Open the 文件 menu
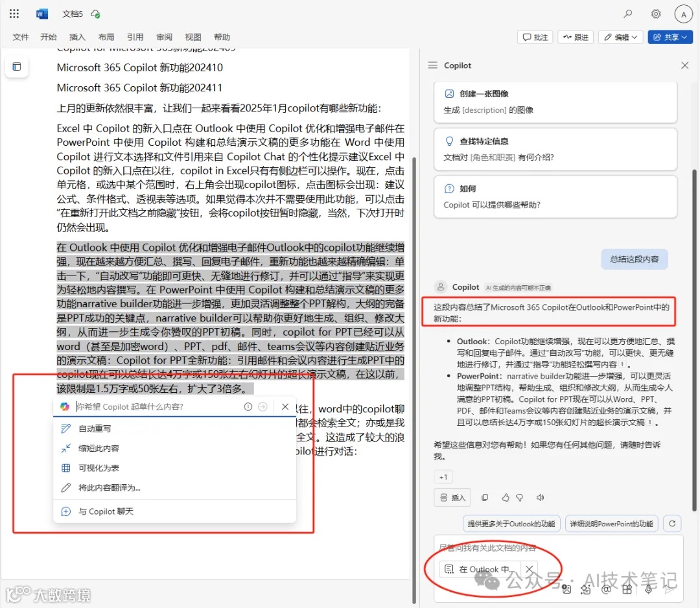This screenshot has width=700, height=608. click(x=21, y=37)
